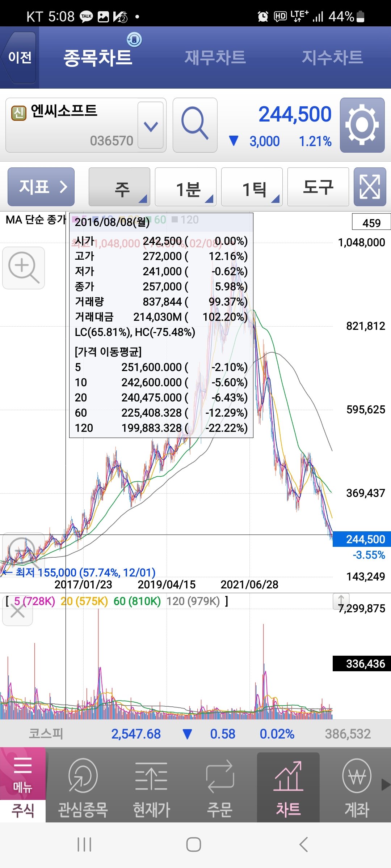Switch to 지수차트 tab
Viewport: 391px width, 868px height.
point(332,58)
